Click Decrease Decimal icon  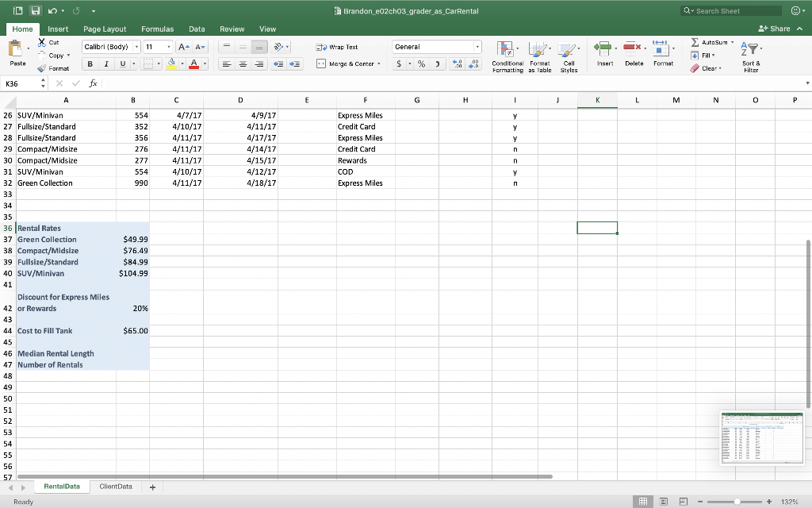point(474,63)
